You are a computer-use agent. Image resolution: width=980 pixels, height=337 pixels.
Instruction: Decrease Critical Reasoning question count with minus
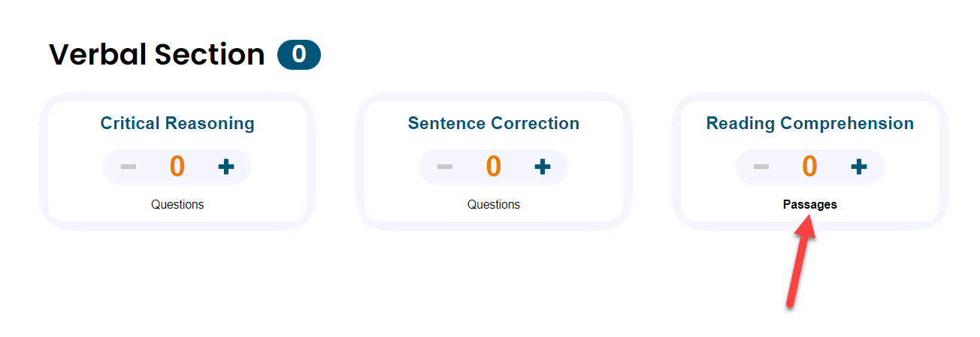click(x=129, y=167)
